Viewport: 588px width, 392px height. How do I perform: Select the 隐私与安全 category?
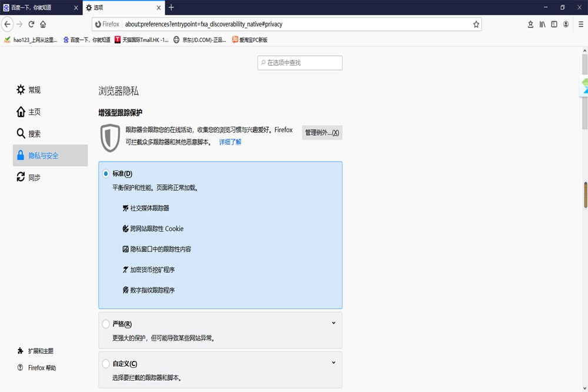(50, 156)
